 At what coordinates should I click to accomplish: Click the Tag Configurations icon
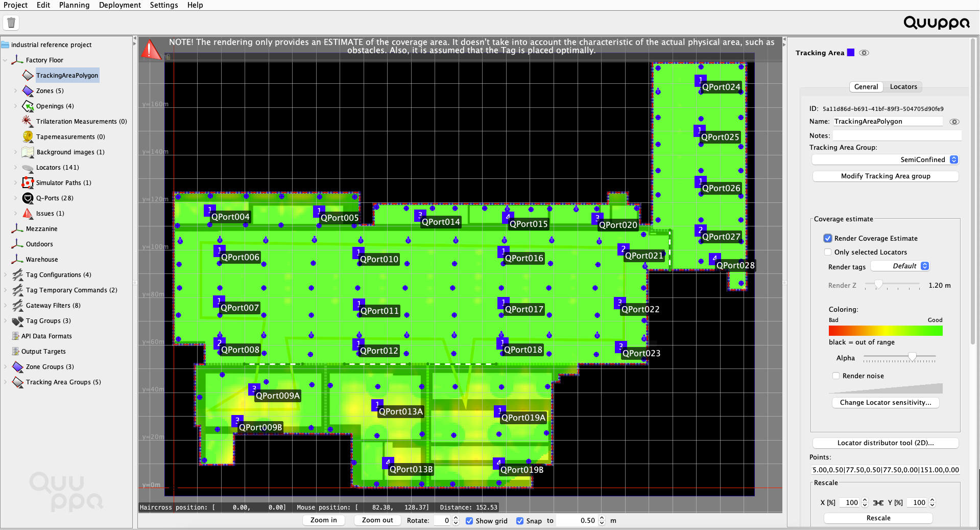click(18, 274)
